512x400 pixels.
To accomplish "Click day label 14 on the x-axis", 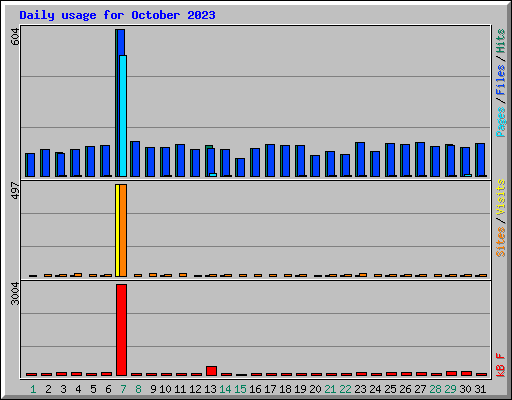I will 225,389.
